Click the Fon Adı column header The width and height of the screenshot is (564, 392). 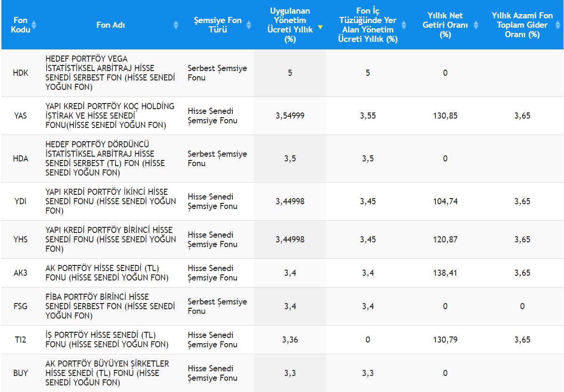[x=111, y=25]
